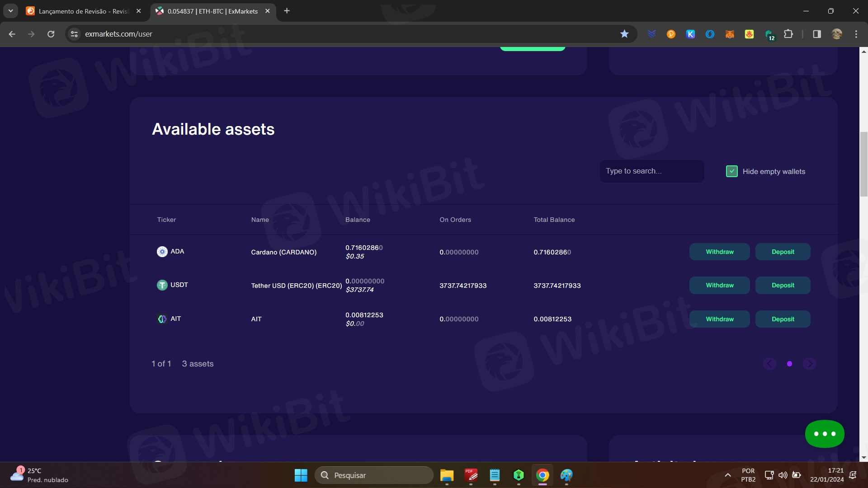Uncheck Hide empty wallets checkbox

point(731,171)
